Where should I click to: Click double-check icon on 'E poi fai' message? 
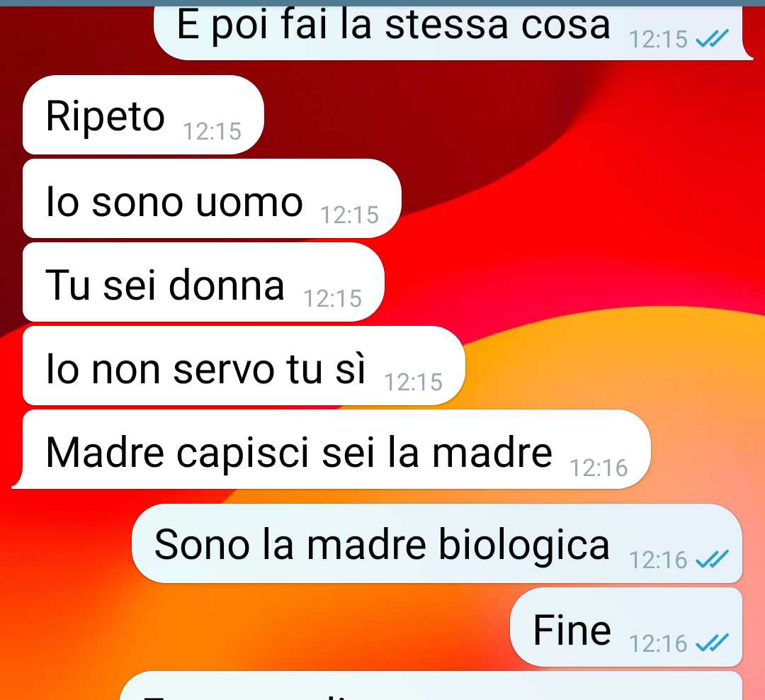click(x=713, y=38)
